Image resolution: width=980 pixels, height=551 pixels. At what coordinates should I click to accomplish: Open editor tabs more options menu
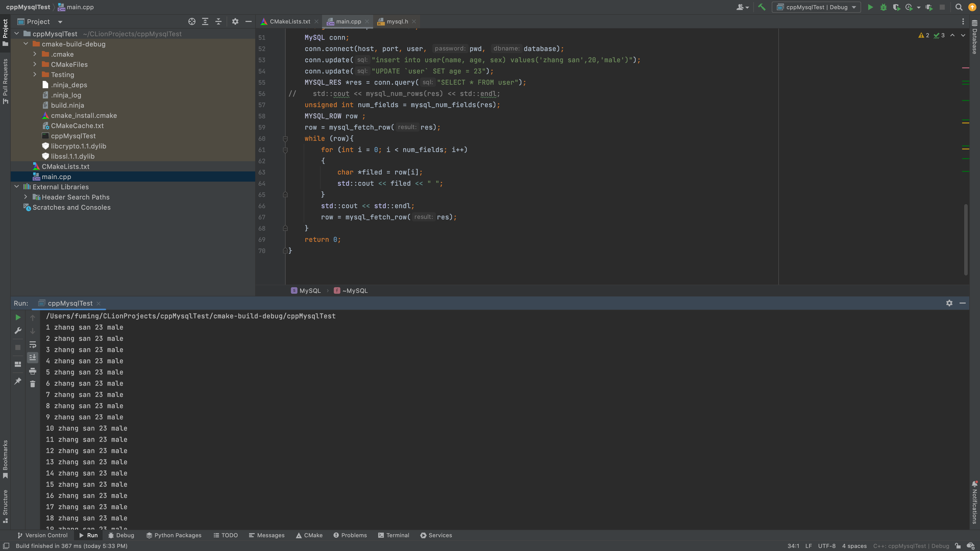[963, 22]
